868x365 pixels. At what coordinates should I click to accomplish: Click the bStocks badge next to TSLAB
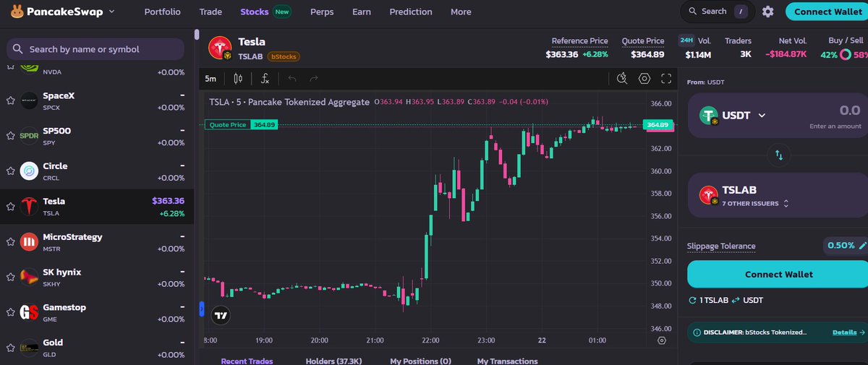tap(283, 56)
